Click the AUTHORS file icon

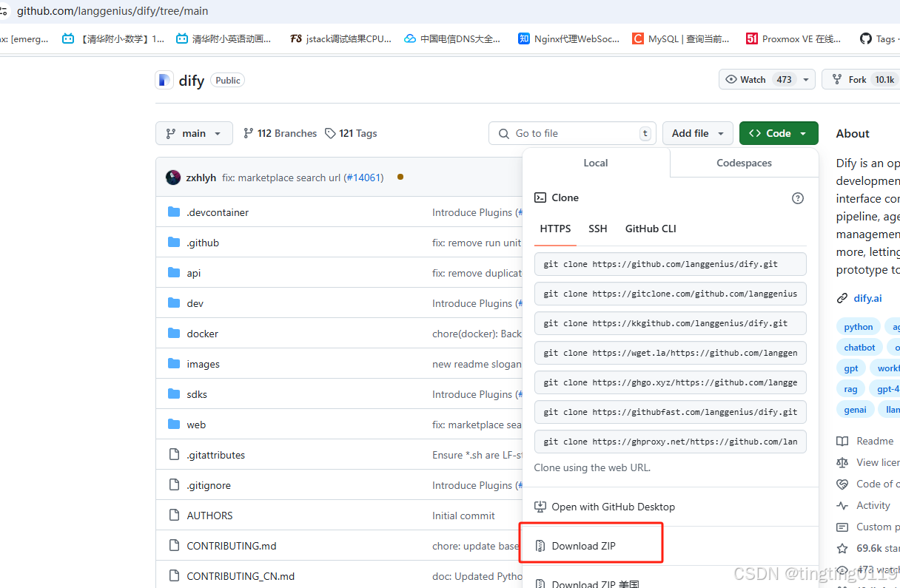pyautogui.click(x=174, y=516)
